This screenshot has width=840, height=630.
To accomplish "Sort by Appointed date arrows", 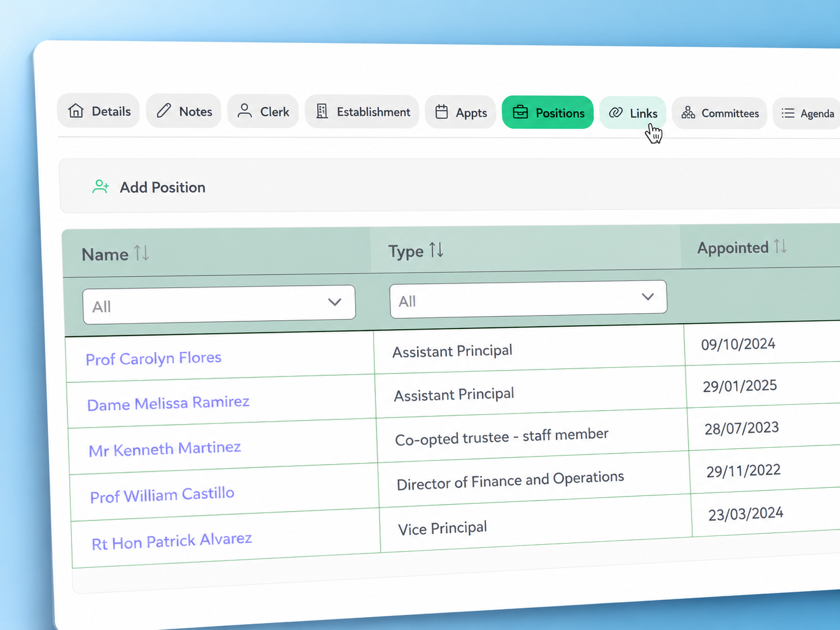I will click(780, 246).
